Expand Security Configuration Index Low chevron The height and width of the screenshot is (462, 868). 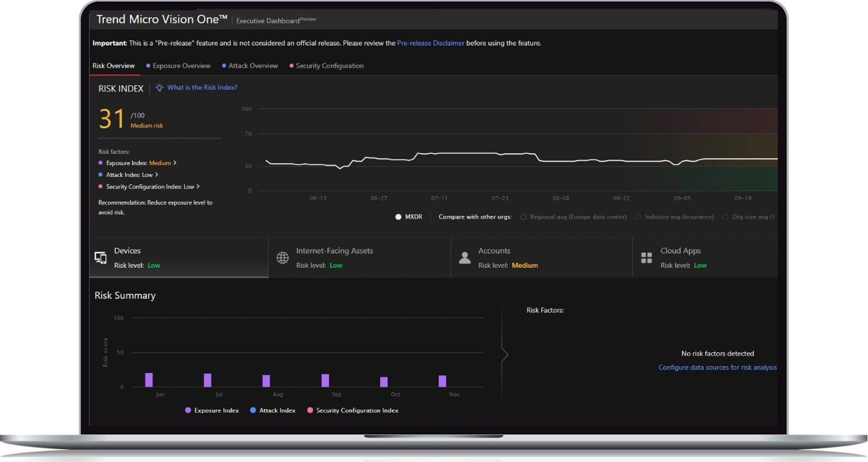point(198,187)
